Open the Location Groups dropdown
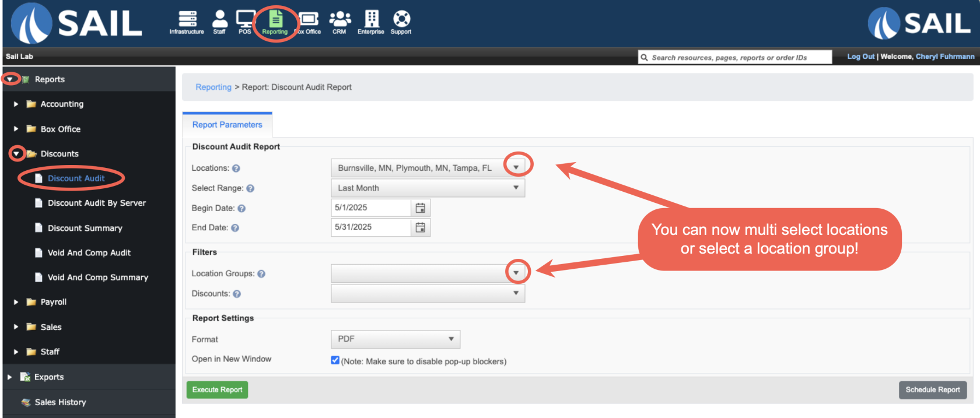This screenshot has width=980, height=418. [428, 273]
